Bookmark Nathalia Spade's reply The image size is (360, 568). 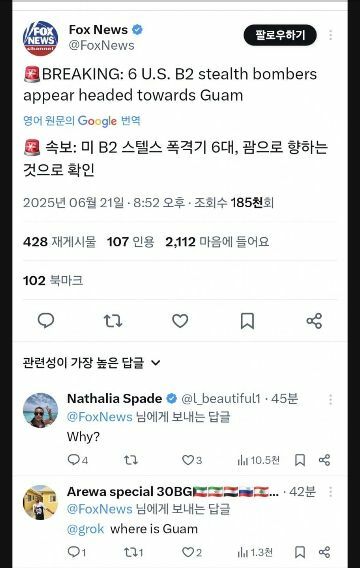300,460
